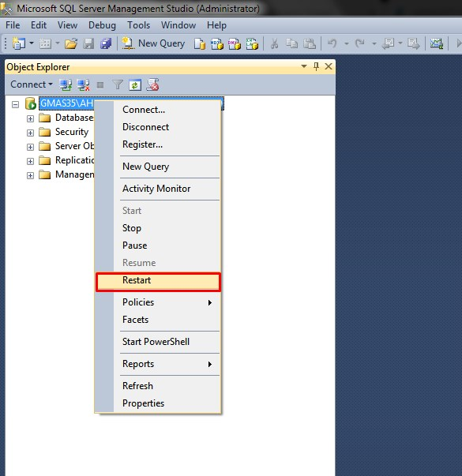Open Activity Monitor from context menu
The height and width of the screenshot is (476, 462).
[158, 189]
